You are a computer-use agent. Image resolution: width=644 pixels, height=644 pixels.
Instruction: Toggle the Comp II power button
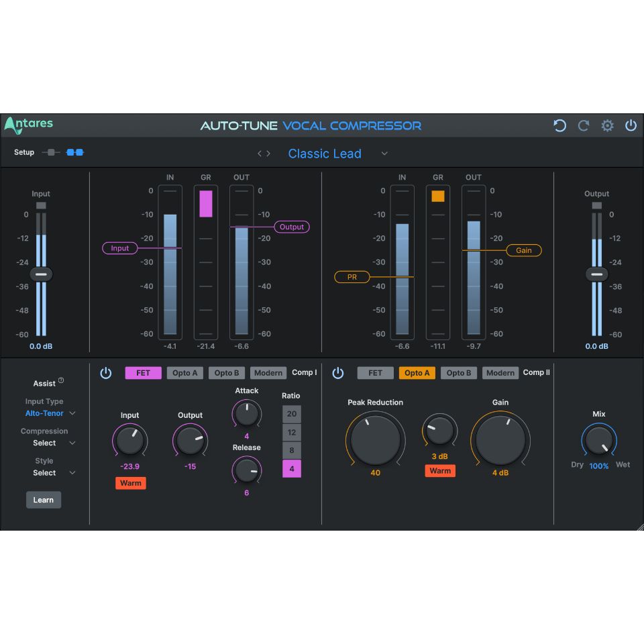(x=338, y=372)
